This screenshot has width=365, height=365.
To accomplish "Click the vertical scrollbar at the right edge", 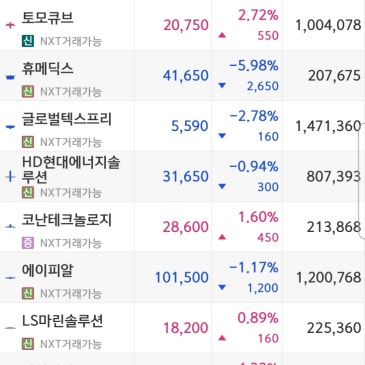I will point(361,180).
